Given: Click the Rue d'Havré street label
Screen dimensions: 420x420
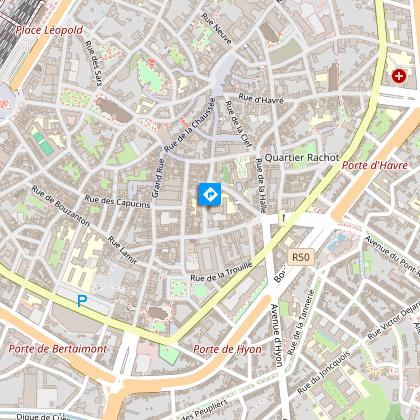Looking at the screenshot, I should (x=261, y=99).
